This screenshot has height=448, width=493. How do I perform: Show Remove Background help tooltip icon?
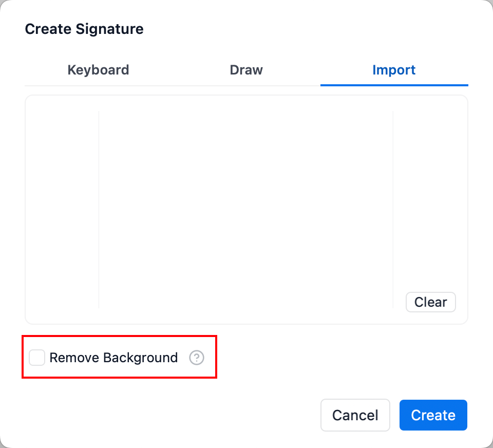[196, 358]
